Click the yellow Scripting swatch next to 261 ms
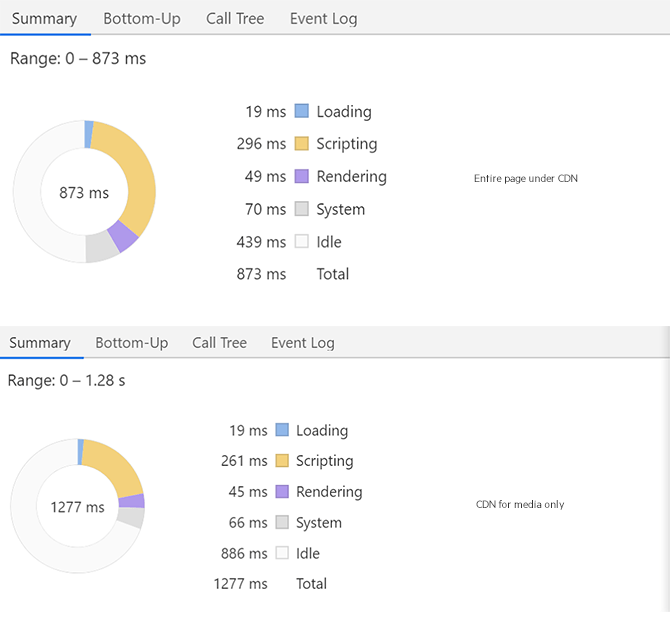Screen dimensions: 670x640 [x=282, y=461]
